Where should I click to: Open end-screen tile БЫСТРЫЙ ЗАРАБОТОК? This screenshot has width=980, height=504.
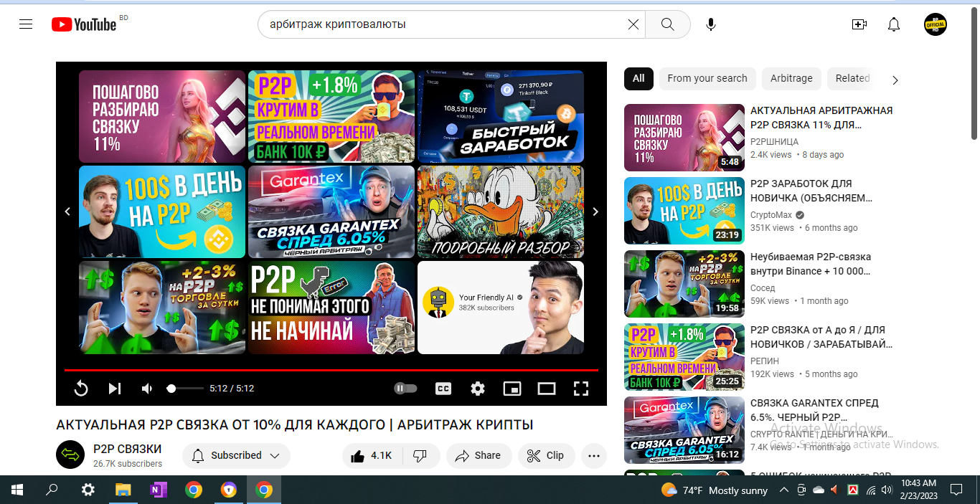pos(501,116)
